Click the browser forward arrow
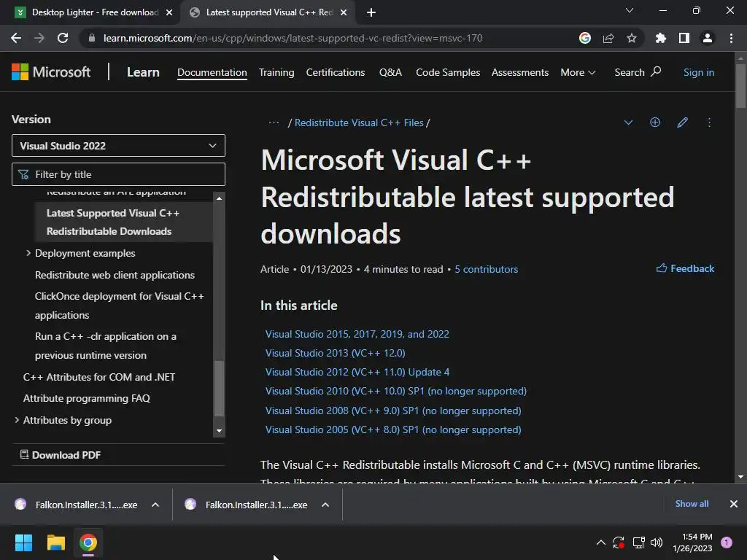Screen dimensions: 747x560 pyautogui.click(x=39, y=38)
